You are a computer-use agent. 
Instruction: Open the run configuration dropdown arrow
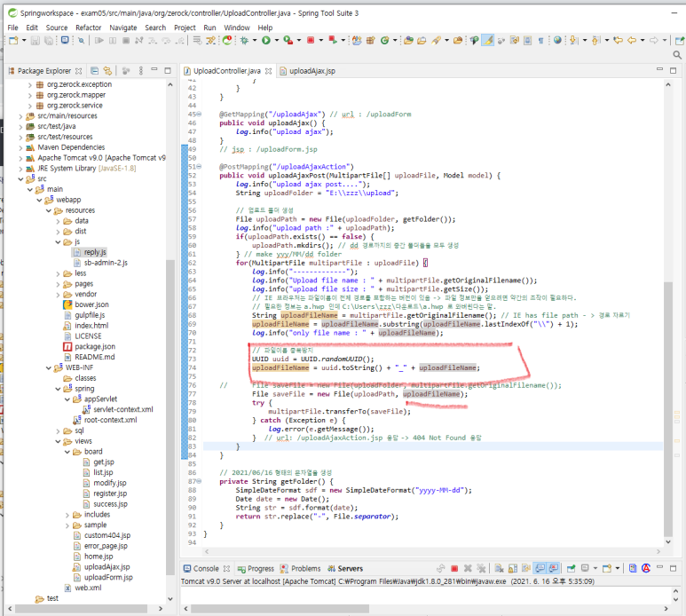(x=277, y=40)
